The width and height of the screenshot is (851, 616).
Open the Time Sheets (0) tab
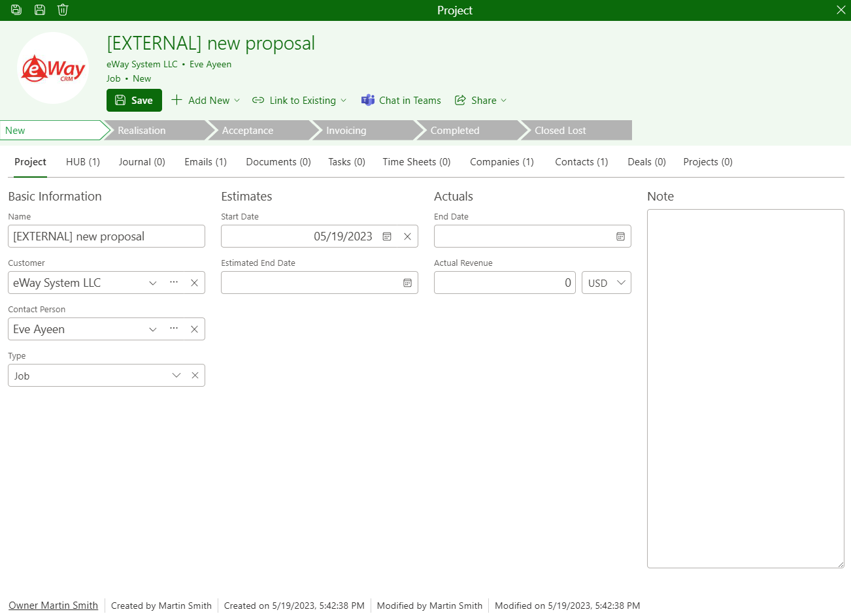tap(416, 162)
